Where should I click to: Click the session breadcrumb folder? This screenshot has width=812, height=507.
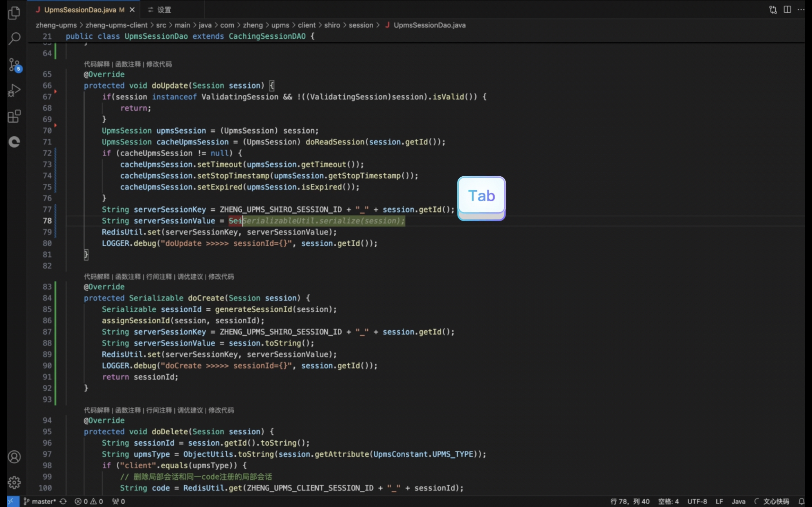pos(361,25)
